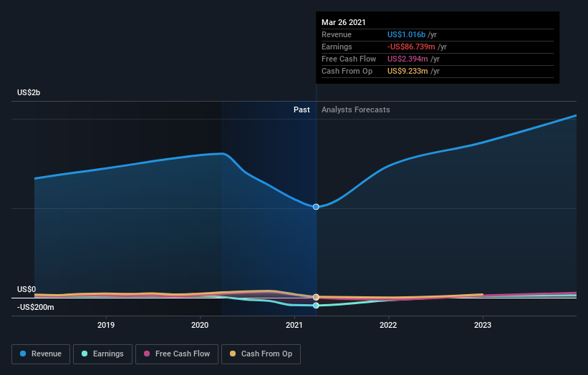This screenshot has width=588, height=375.
Task: Click the blue Revenue legend dot
Action: click(x=23, y=354)
